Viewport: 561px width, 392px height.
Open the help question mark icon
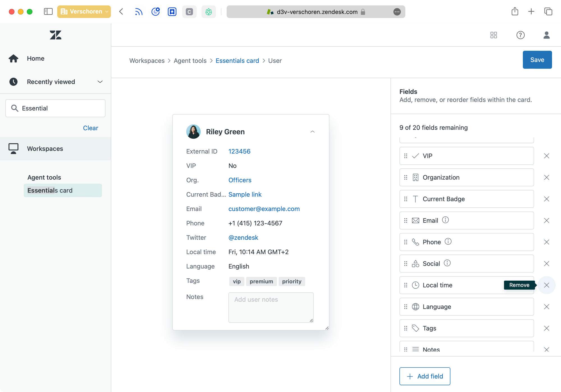[x=520, y=35]
